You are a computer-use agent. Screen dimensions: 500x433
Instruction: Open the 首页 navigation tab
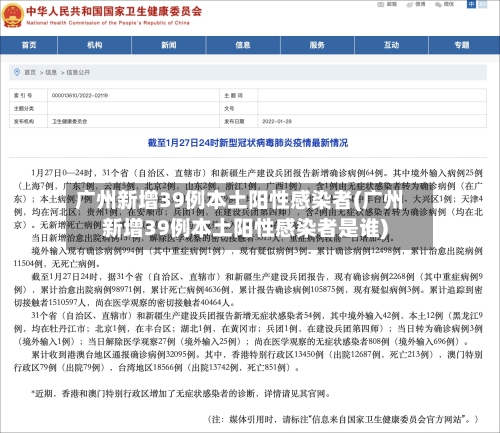[x=29, y=45]
